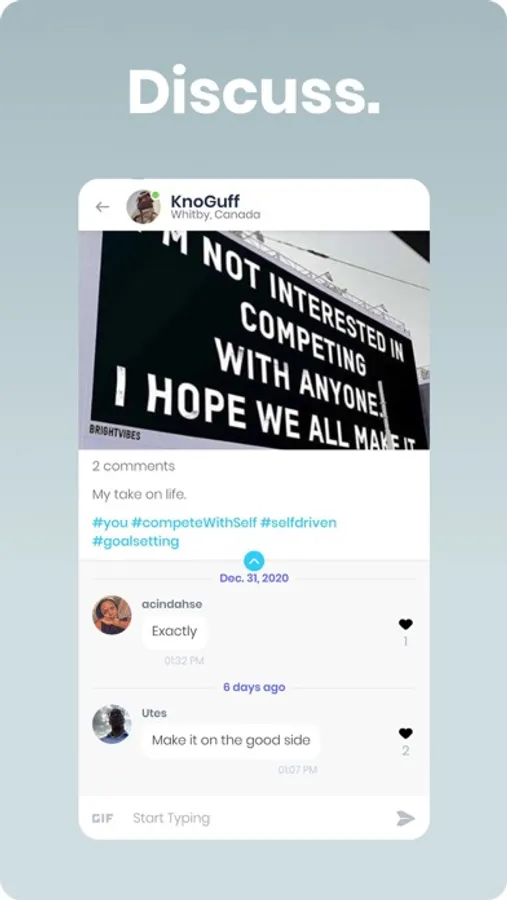
Task: Tap the "2 comments" count
Action: tap(133, 466)
